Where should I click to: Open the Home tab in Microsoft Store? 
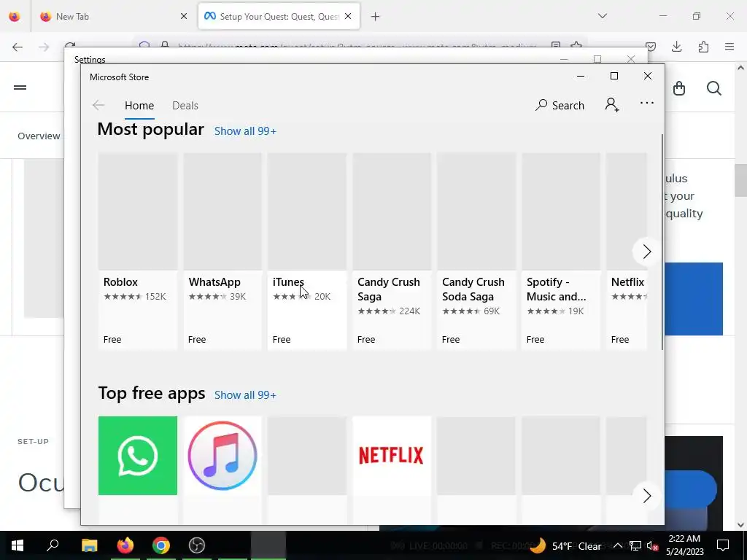point(139,105)
